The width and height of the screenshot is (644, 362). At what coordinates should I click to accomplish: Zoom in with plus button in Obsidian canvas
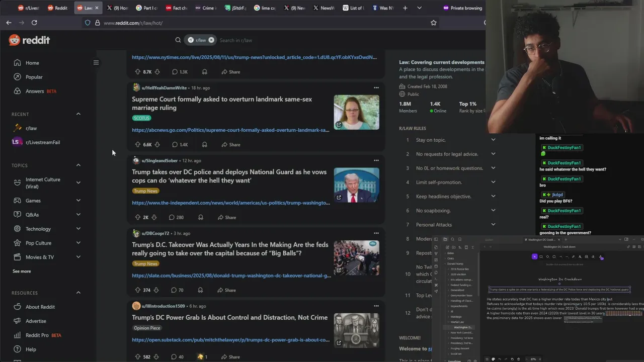coord(540,359)
